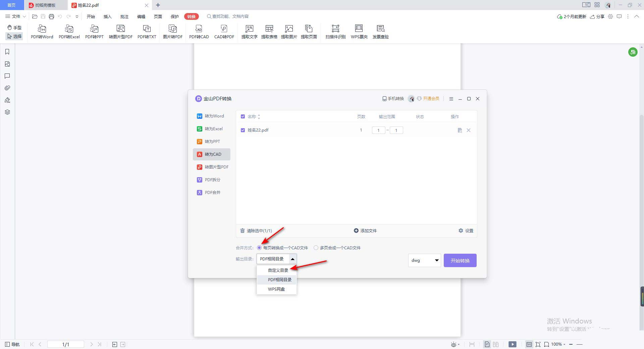This screenshot has width=644, height=349.
Task: Open the 提取文字 tool
Action: click(x=249, y=32)
